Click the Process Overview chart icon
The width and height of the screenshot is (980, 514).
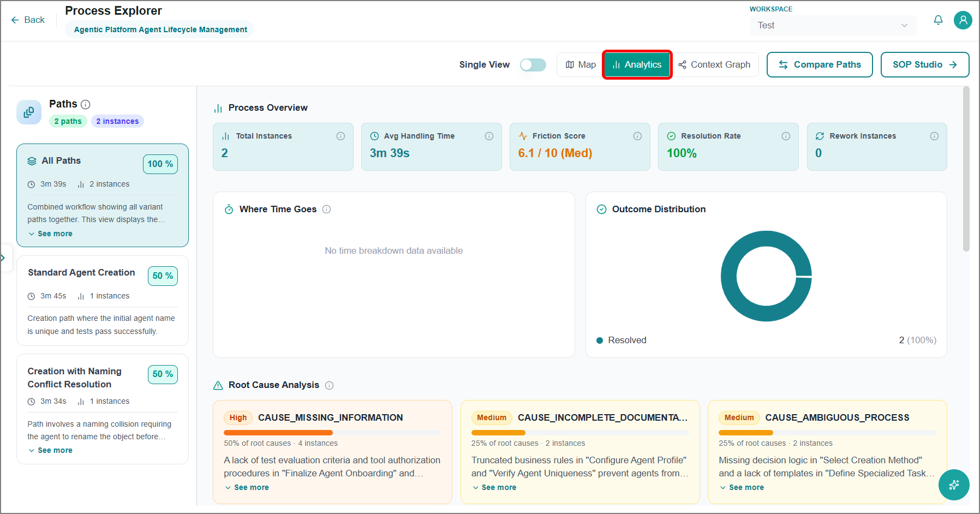coord(218,108)
